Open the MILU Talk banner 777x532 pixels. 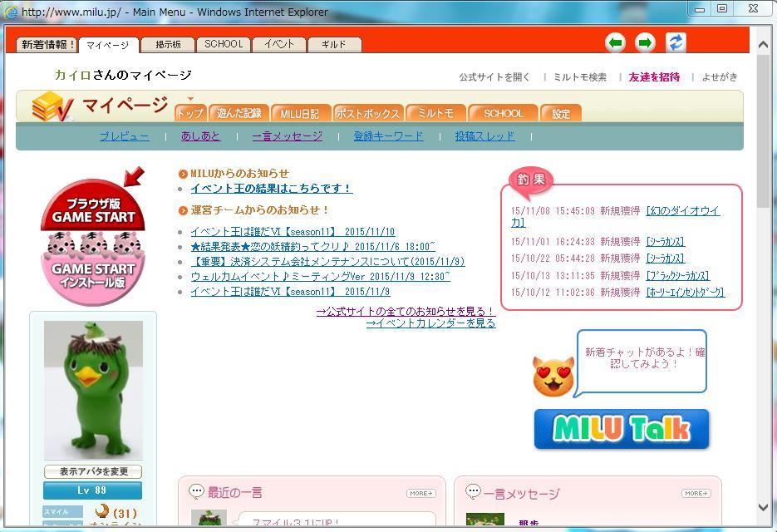tap(622, 429)
